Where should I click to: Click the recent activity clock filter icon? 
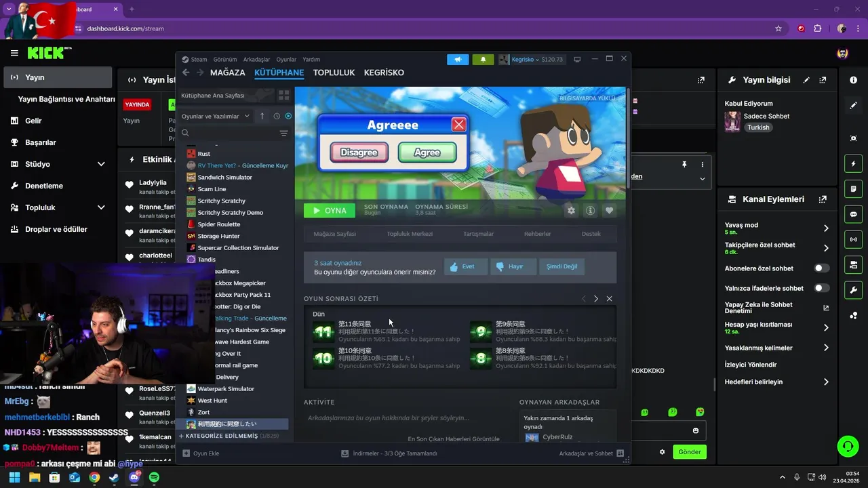pos(277,116)
